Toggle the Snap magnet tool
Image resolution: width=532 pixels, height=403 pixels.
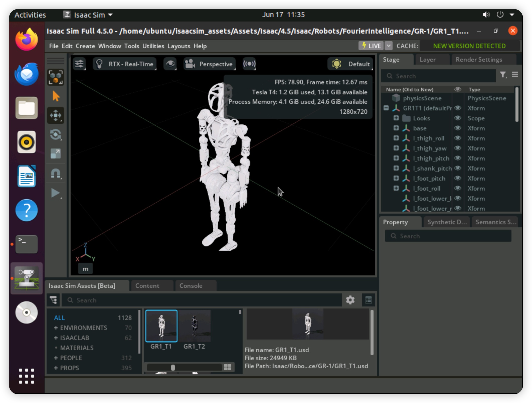coord(56,174)
